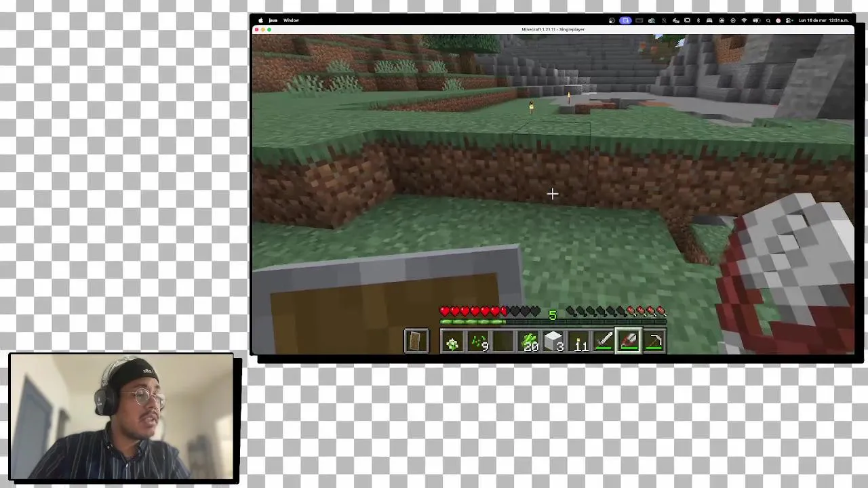
Task: Select the empty third hotbar slot
Action: (x=504, y=342)
